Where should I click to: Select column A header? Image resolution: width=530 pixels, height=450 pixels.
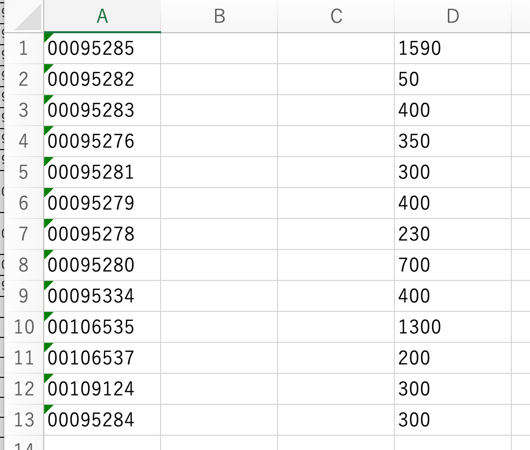102,16
